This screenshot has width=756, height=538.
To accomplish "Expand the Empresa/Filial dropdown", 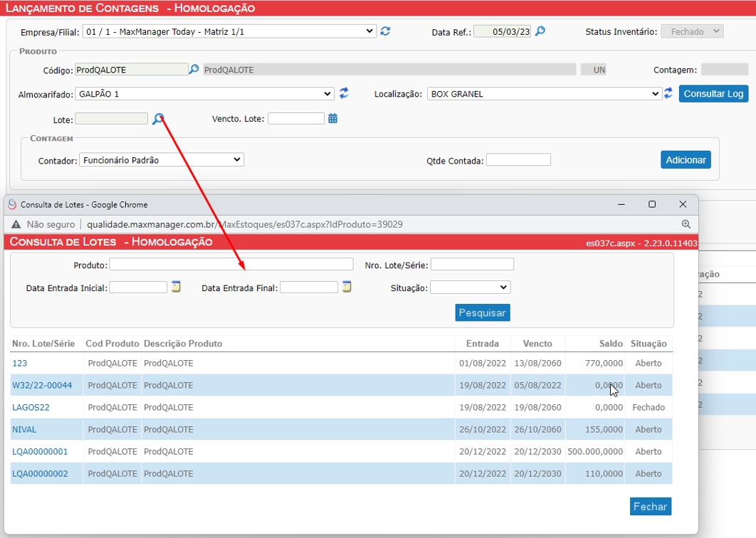I will click(229, 31).
